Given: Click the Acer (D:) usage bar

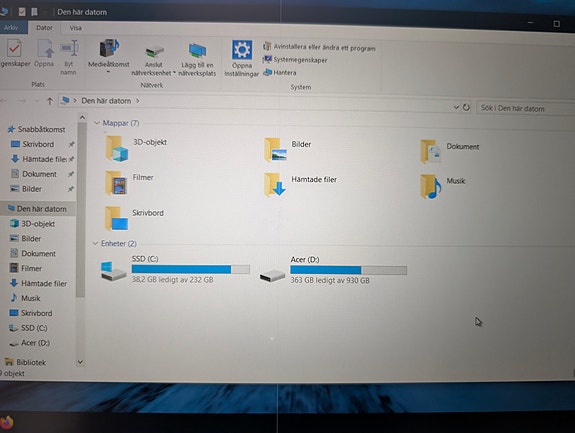Looking at the screenshot, I should point(348,270).
